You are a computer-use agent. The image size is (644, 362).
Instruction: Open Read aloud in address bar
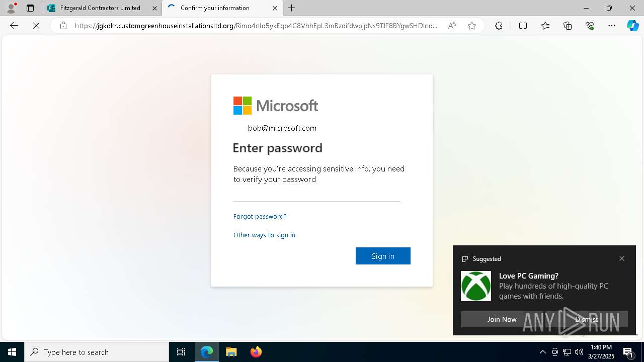[452, 26]
